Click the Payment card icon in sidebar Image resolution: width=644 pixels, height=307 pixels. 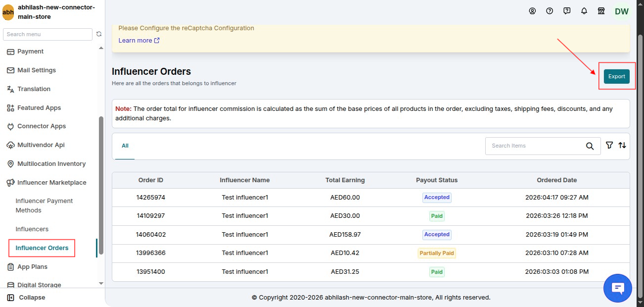(x=10, y=51)
